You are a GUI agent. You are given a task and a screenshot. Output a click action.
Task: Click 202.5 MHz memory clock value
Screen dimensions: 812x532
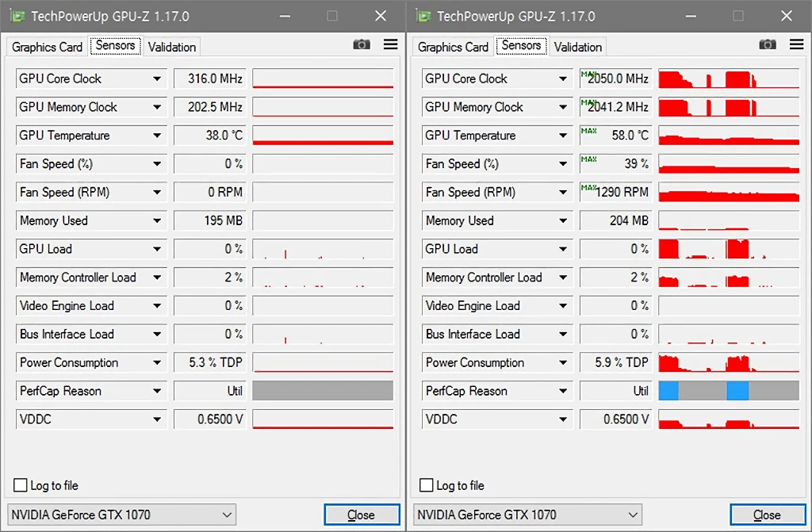tap(209, 107)
